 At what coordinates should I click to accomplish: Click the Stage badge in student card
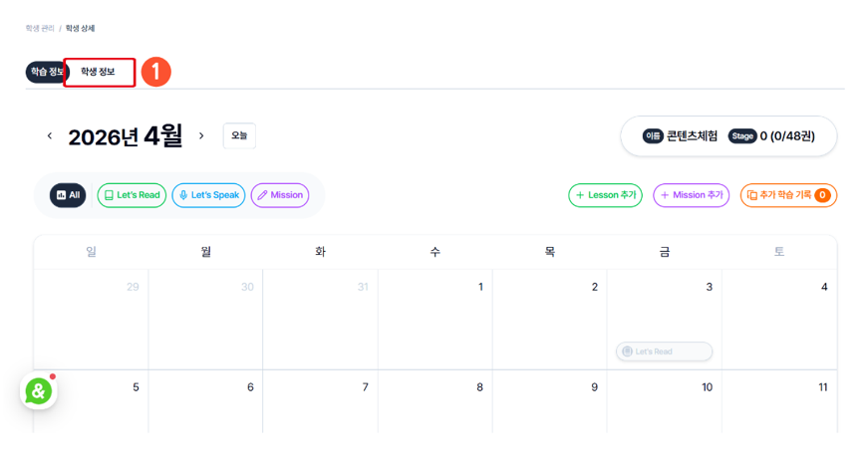[742, 136]
